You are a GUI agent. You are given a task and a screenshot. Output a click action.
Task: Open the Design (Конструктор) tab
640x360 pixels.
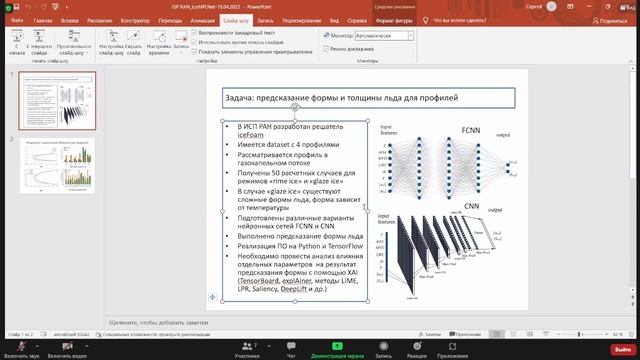pyautogui.click(x=135, y=20)
